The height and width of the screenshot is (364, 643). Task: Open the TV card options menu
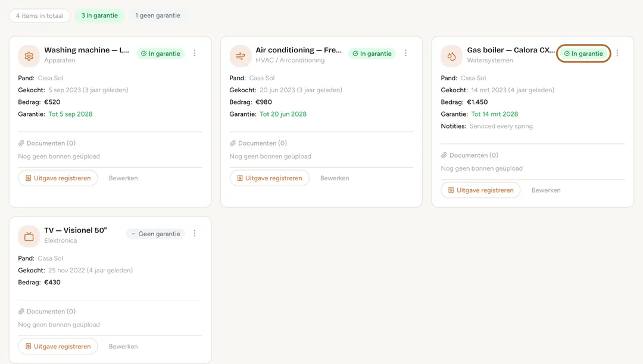click(195, 233)
